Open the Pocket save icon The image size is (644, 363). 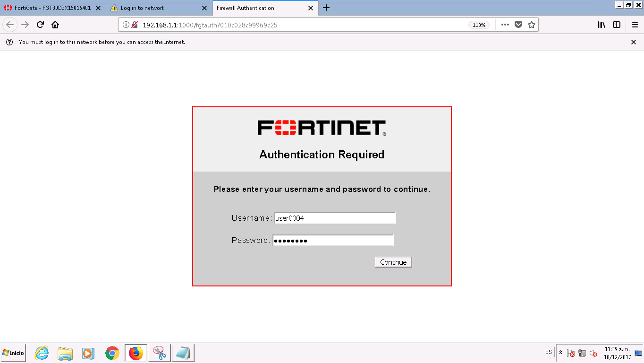click(x=518, y=25)
